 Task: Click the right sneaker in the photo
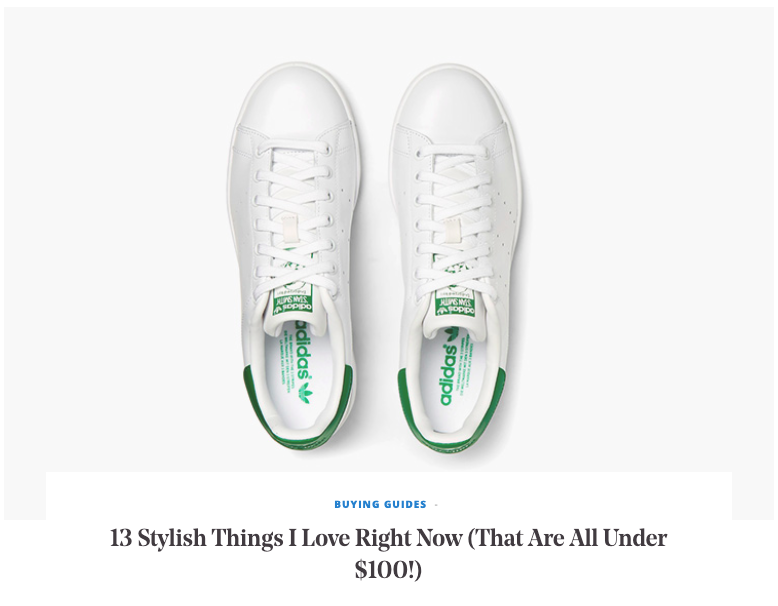[456, 258]
